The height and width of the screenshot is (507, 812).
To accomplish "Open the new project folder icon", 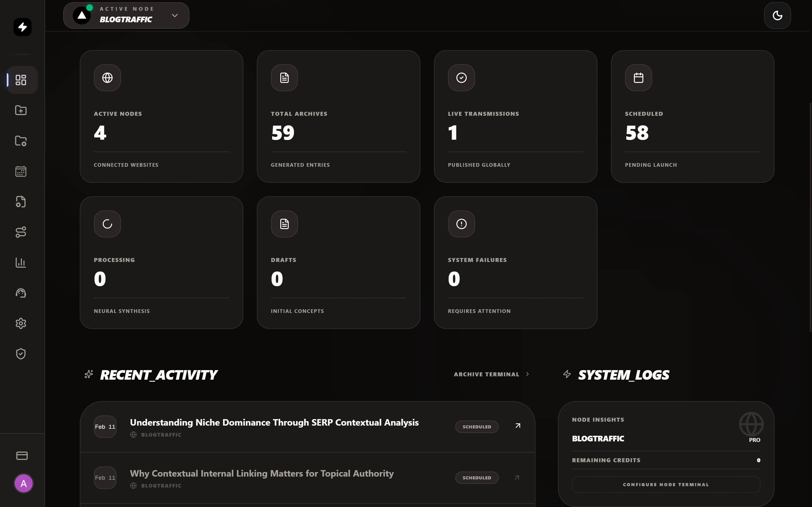I will coord(21,110).
